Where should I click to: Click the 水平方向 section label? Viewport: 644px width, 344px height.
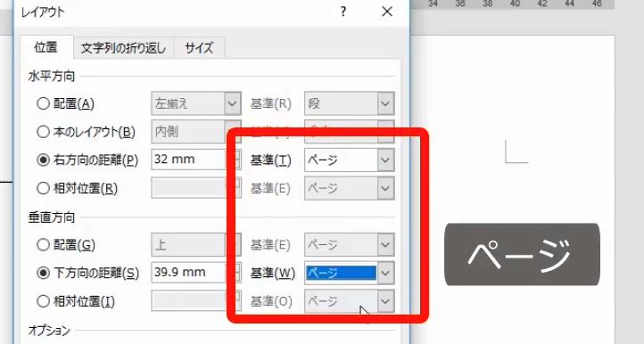tap(52, 76)
